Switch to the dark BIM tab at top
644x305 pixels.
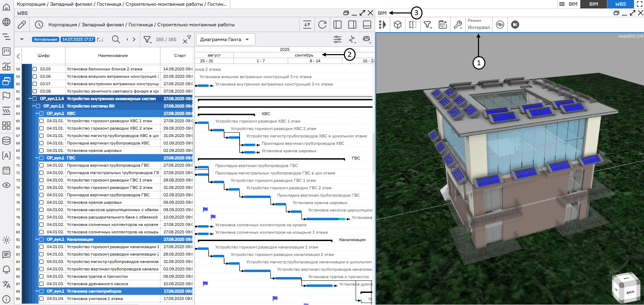point(594,4)
